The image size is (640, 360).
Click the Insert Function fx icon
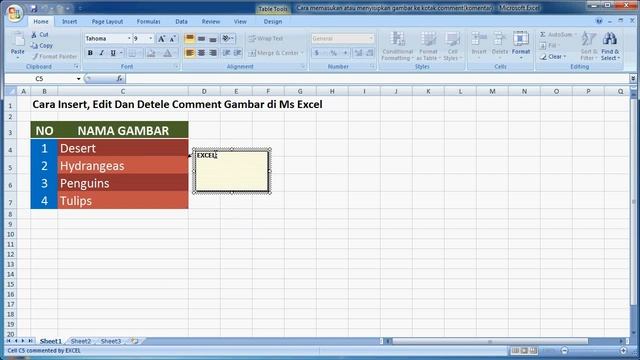pos(119,78)
